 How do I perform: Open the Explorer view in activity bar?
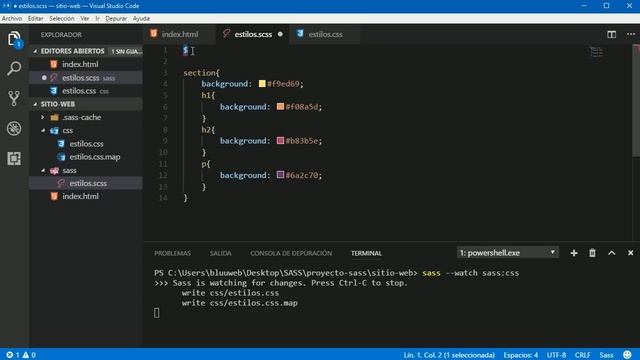tap(14, 39)
